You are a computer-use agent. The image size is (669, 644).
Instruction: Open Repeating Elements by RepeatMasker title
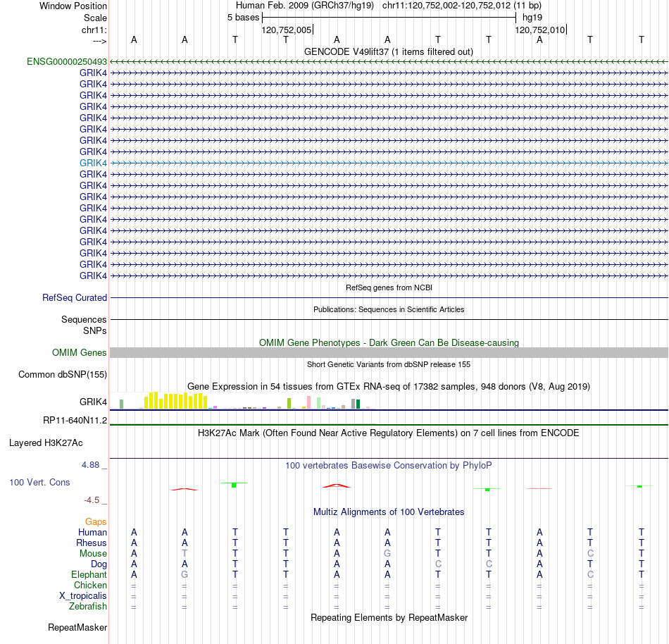(x=389, y=617)
